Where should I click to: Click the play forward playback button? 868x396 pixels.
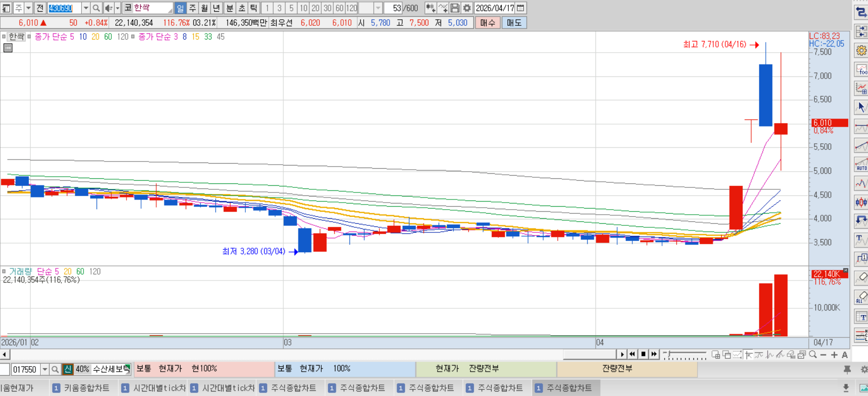654,354
